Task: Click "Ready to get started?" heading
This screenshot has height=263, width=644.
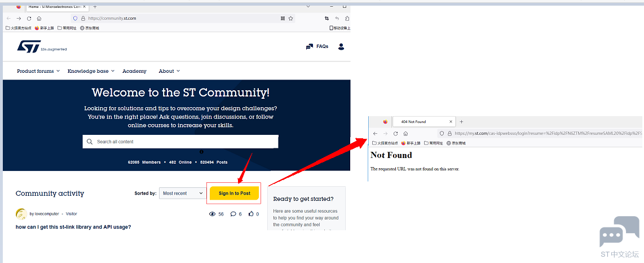Action: point(303,199)
